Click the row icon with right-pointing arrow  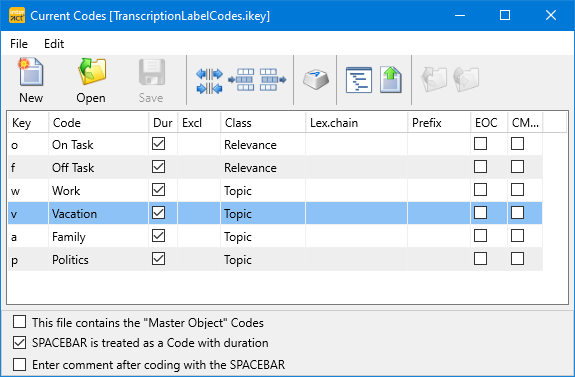pyautogui.click(x=273, y=80)
